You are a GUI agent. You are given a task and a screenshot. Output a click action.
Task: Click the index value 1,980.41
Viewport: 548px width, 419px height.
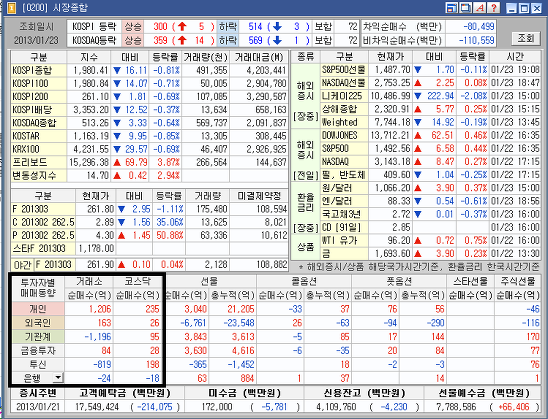(91, 71)
